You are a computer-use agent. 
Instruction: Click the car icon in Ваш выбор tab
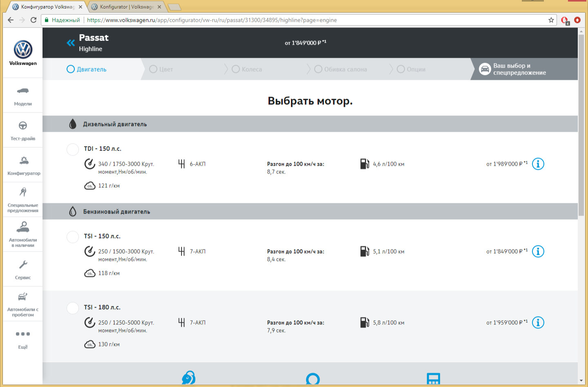coord(485,69)
